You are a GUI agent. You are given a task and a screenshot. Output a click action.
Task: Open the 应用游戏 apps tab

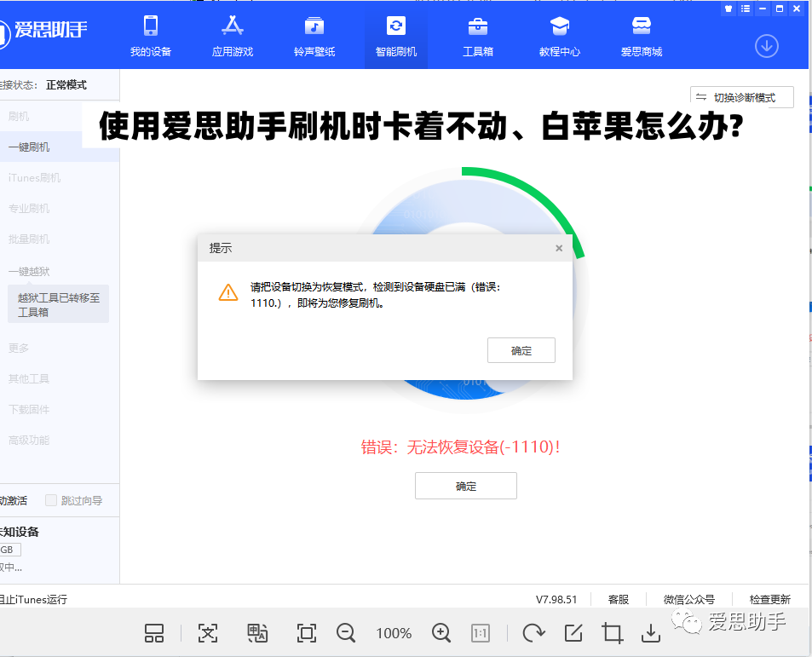(x=233, y=37)
